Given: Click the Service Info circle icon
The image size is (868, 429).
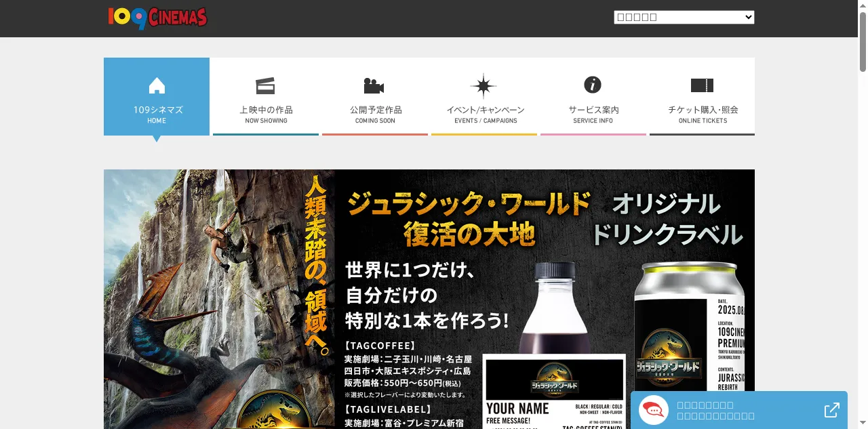Looking at the screenshot, I should 593,85.
